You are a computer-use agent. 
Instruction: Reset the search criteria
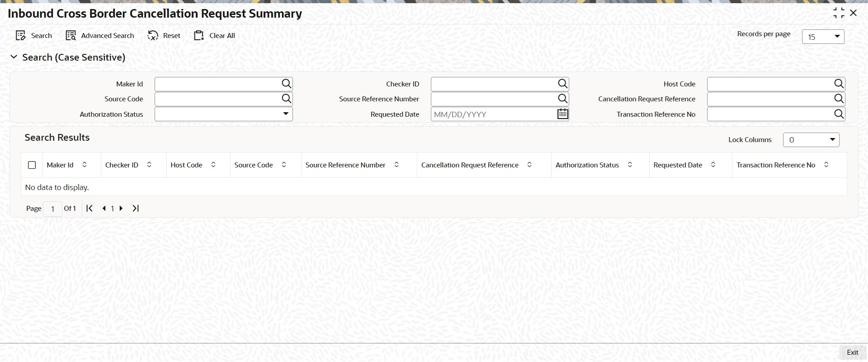[x=164, y=36]
